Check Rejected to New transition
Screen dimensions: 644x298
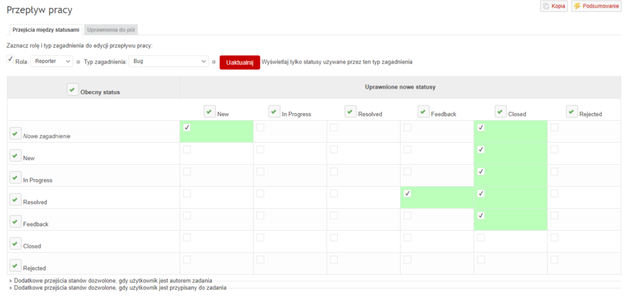tap(187, 260)
